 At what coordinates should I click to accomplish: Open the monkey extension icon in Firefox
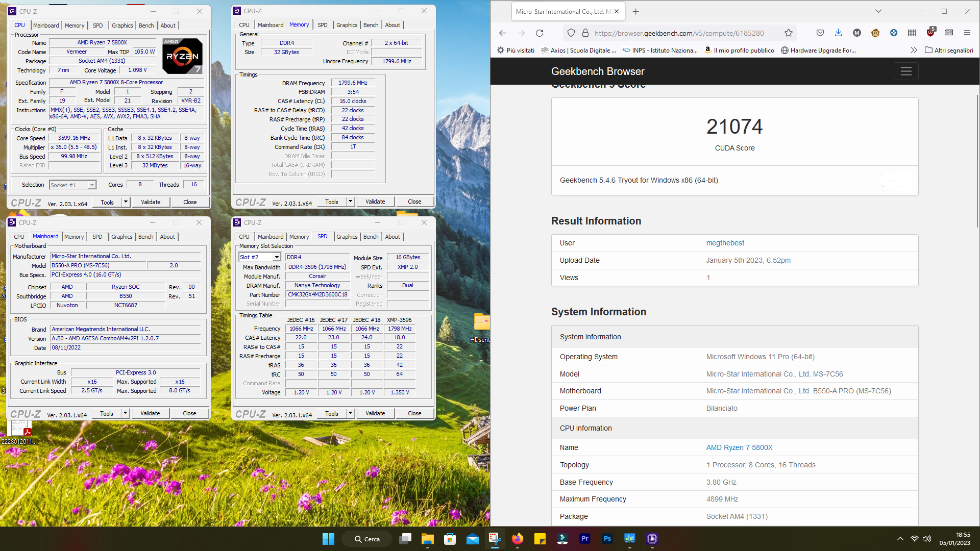(875, 33)
